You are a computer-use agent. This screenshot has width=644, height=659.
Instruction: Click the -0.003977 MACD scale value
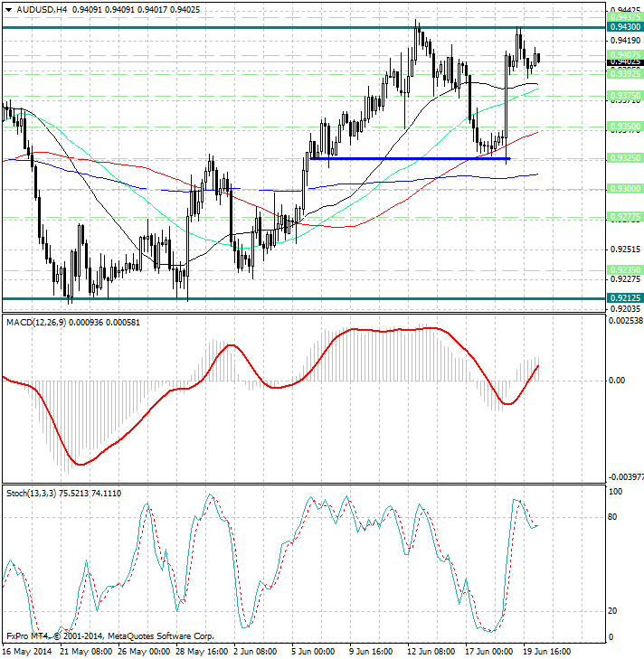tap(626, 477)
